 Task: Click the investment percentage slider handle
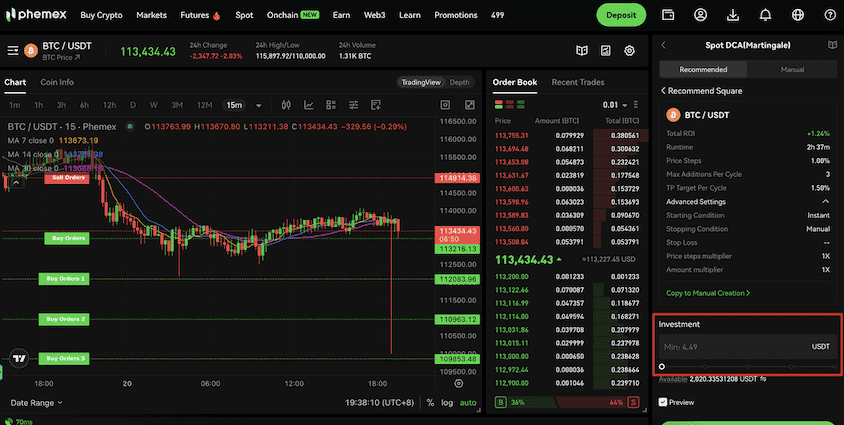tap(662, 367)
